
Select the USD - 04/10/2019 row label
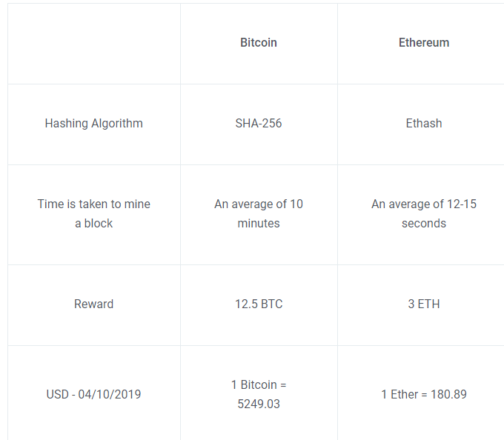tap(93, 395)
